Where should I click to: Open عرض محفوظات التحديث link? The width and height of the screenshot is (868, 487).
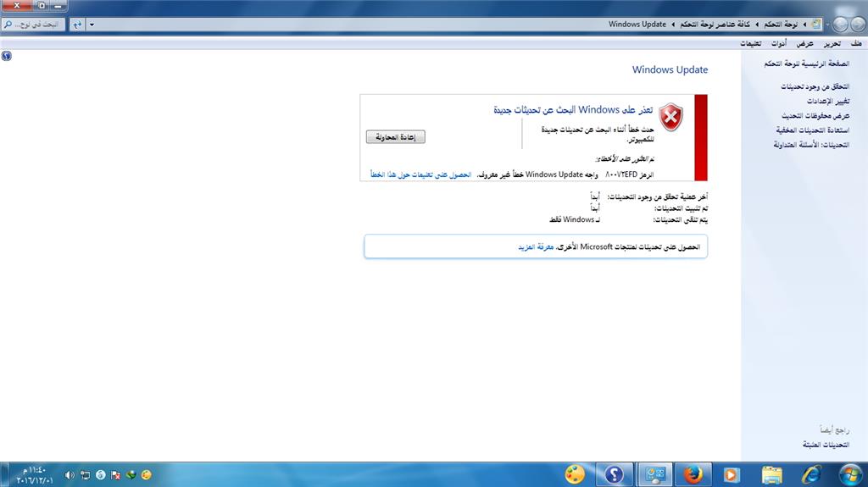point(815,115)
